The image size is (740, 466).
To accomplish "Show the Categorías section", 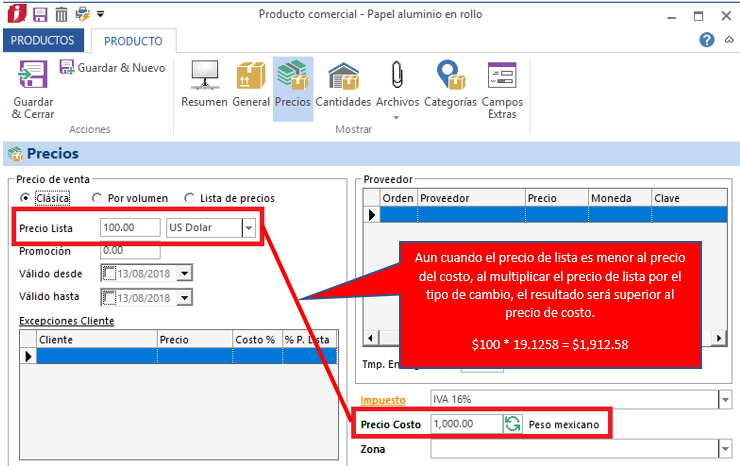I will point(450,84).
